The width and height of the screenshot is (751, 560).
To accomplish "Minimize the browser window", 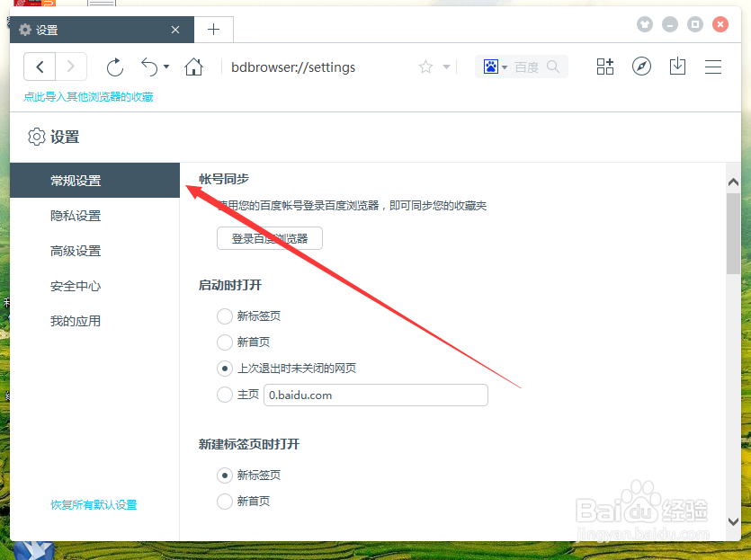I will pyautogui.click(x=669, y=24).
